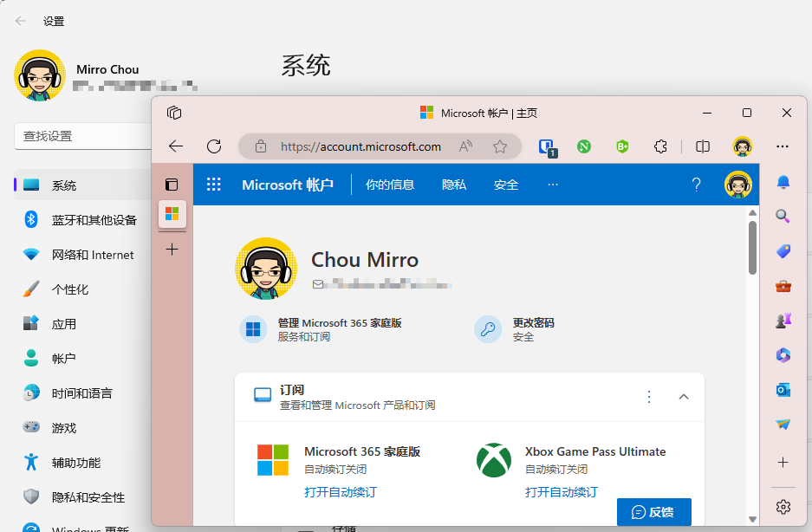The width and height of the screenshot is (812, 532).
Task: Open the Extensions puzzle icon
Action: [x=660, y=146]
